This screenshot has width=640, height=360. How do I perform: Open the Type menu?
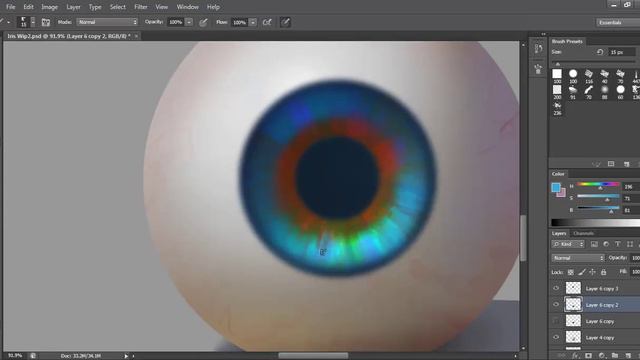(95, 7)
